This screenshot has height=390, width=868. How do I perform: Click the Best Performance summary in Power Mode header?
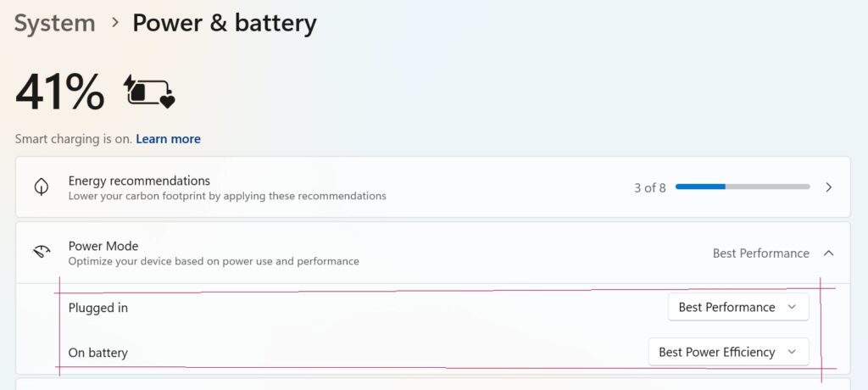(x=760, y=253)
